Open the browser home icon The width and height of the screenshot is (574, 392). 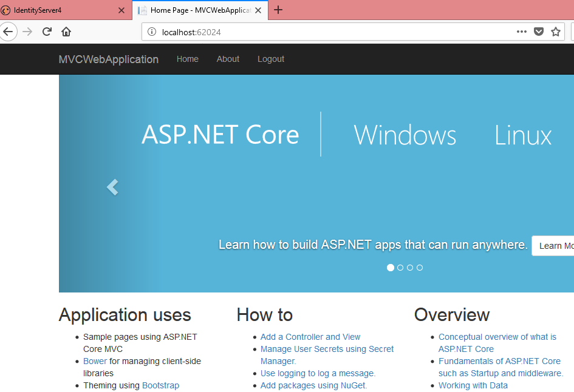coord(66,32)
